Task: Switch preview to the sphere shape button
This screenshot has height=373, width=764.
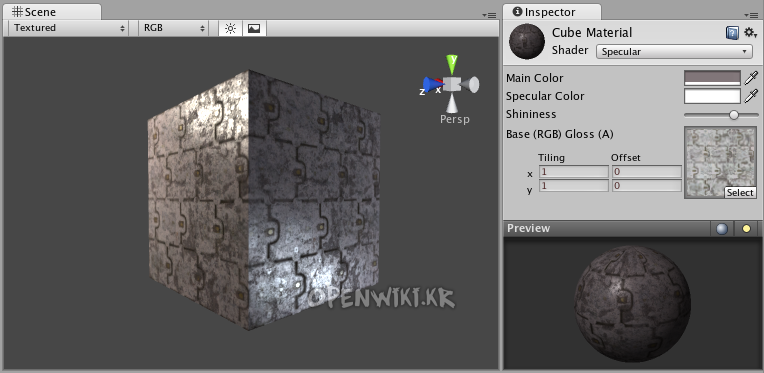Action: 722,228
